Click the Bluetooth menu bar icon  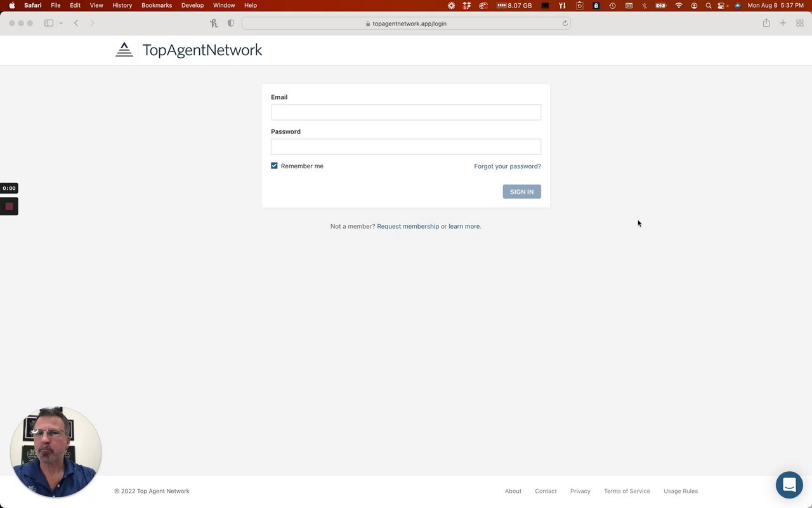coord(645,5)
